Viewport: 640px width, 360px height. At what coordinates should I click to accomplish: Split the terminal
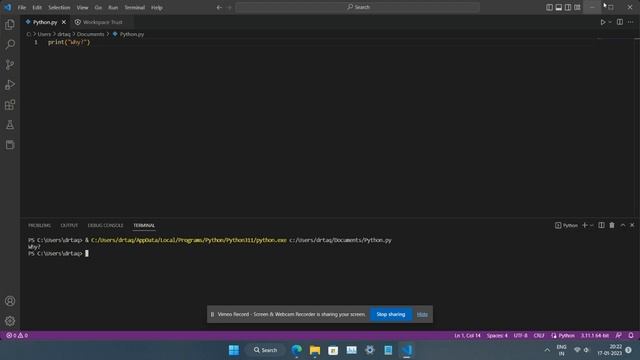pos(601,225)
